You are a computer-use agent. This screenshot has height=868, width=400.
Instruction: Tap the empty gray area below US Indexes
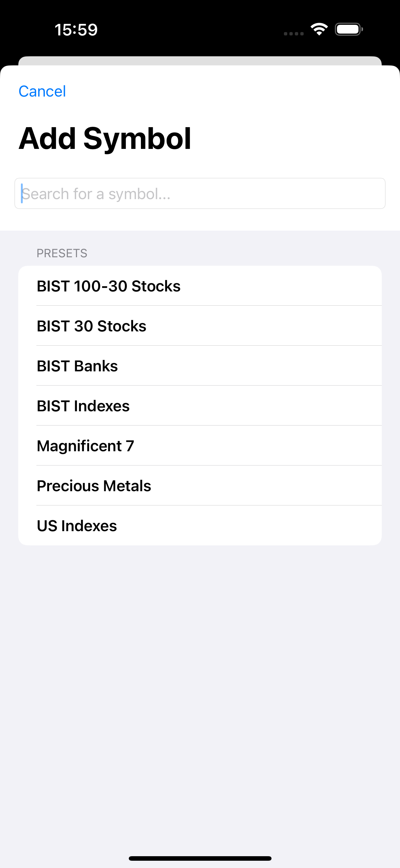[200, 691]
